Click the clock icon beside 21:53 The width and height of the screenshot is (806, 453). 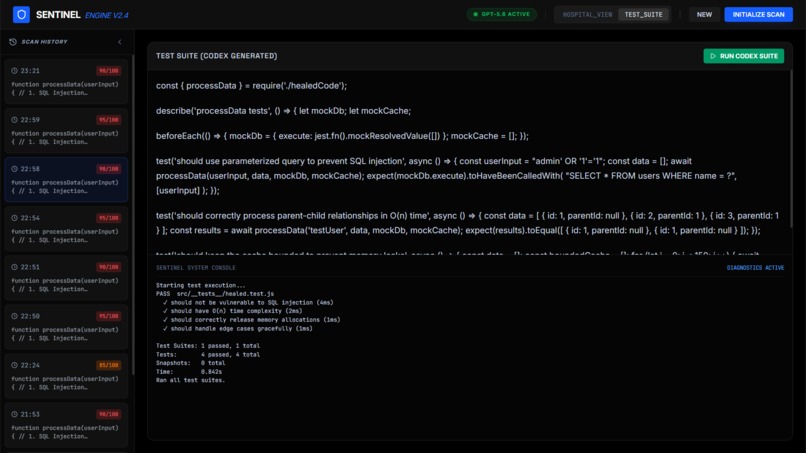14,414
